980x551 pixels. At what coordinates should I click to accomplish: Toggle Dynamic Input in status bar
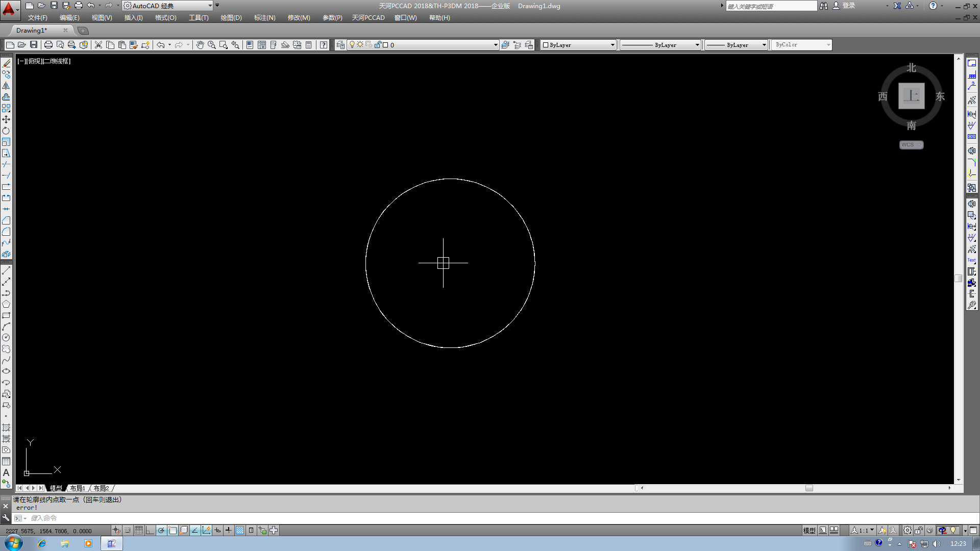coord(217,531)
